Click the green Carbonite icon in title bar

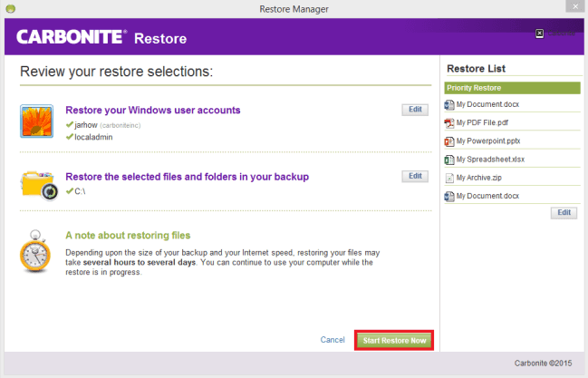pyautogui.click(x=11, y=9)
